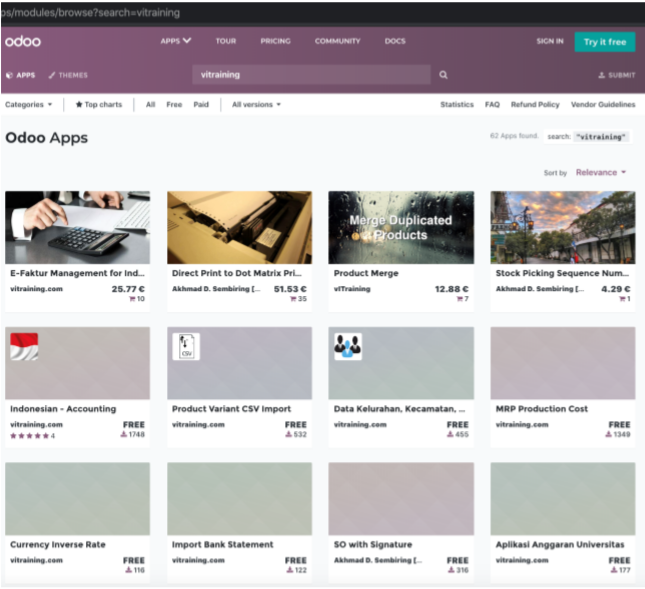Open the Currency Inverse Rate app title

pos(58,545)
